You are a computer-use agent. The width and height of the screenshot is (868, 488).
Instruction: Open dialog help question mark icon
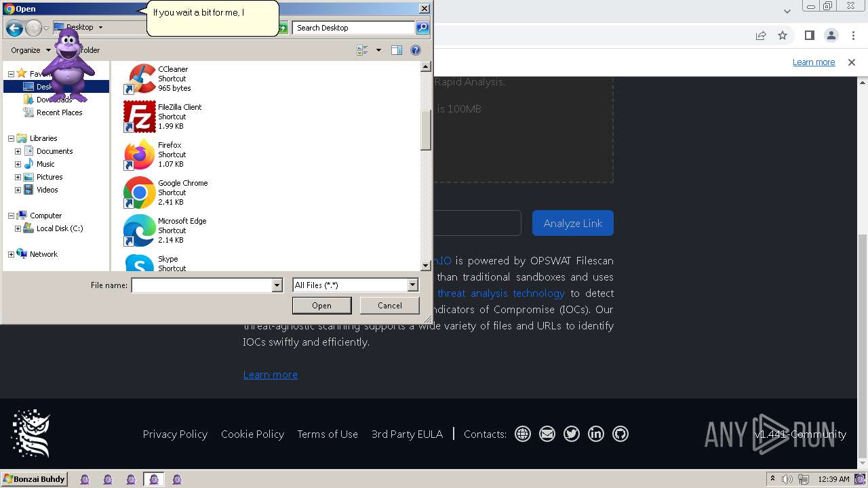click(416, 50)
